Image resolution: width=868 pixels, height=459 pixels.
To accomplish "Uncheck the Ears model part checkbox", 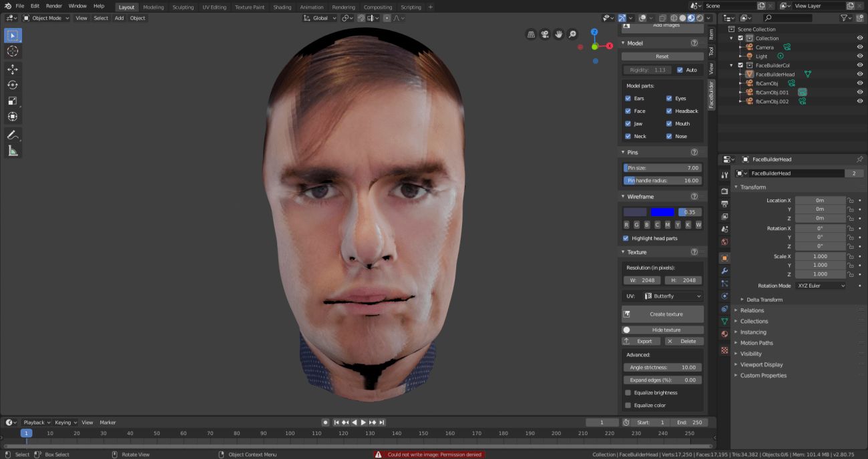I will (x=628, y=99).
